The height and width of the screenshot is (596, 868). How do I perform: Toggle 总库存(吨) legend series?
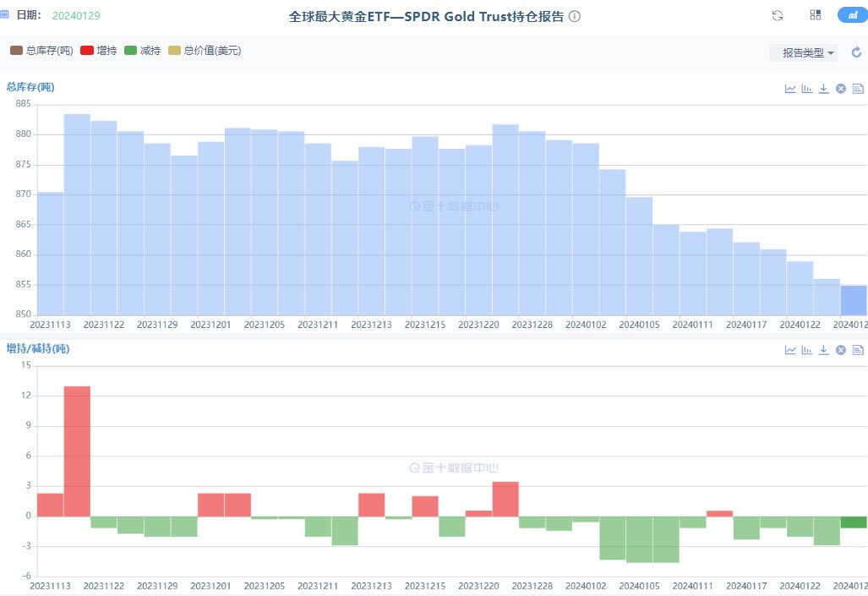coord(41,51)
